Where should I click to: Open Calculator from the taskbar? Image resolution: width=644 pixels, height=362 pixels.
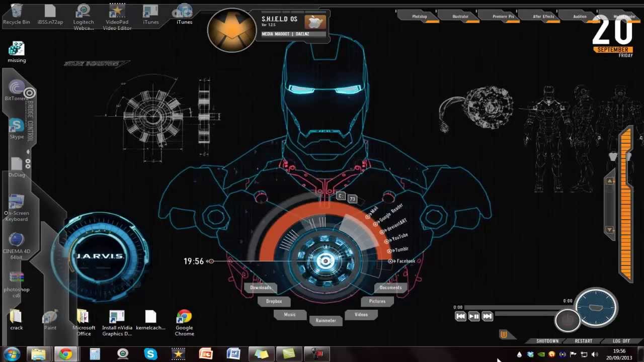(95, 354)
